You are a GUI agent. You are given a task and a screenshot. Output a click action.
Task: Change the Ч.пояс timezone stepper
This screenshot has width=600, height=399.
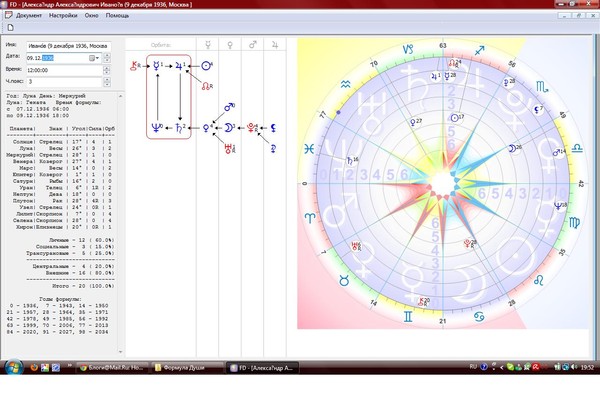click(x=107, y=82)
